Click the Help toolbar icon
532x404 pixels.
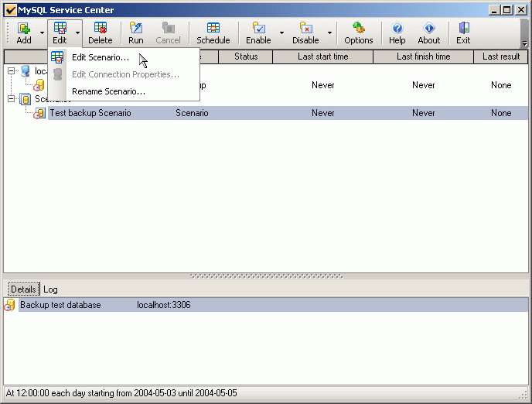397,33
